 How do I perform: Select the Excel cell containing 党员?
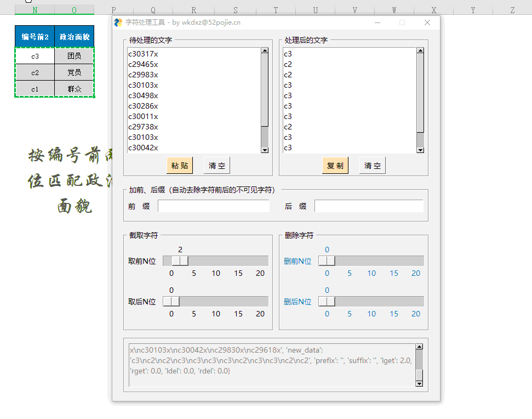(x=75, y=72)
